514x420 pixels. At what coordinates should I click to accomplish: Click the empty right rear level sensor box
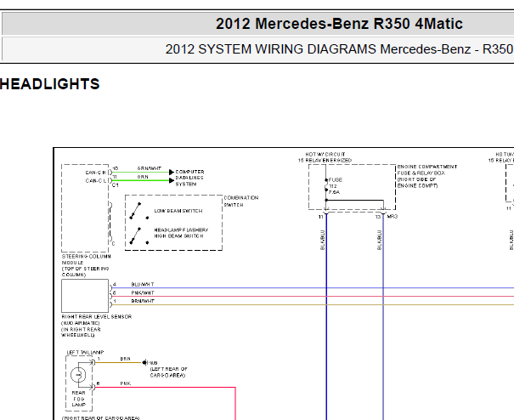(85, 296)
